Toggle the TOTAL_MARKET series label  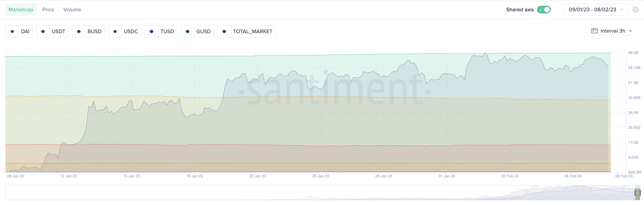(x=253, y=31)
